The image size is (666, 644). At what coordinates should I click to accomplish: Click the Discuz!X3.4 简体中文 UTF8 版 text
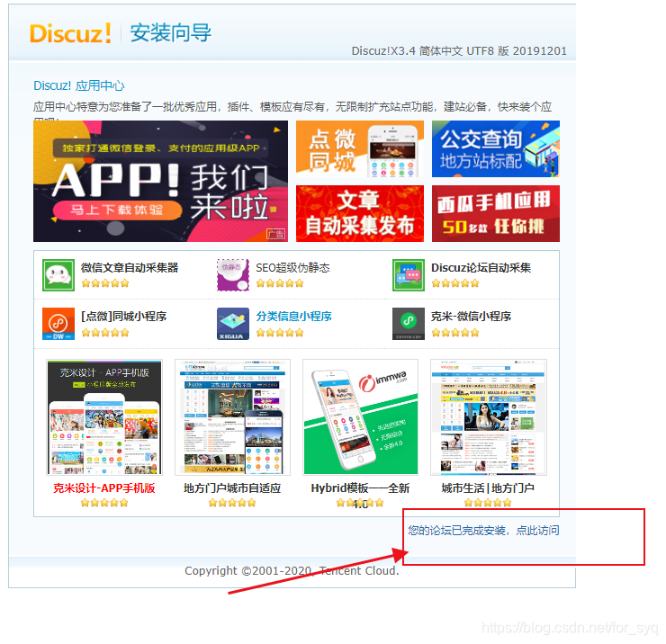[x=459, y=51]
